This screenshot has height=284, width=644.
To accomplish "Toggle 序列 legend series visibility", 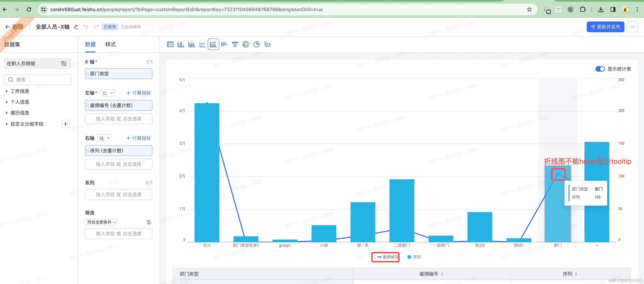I will 414,257.
